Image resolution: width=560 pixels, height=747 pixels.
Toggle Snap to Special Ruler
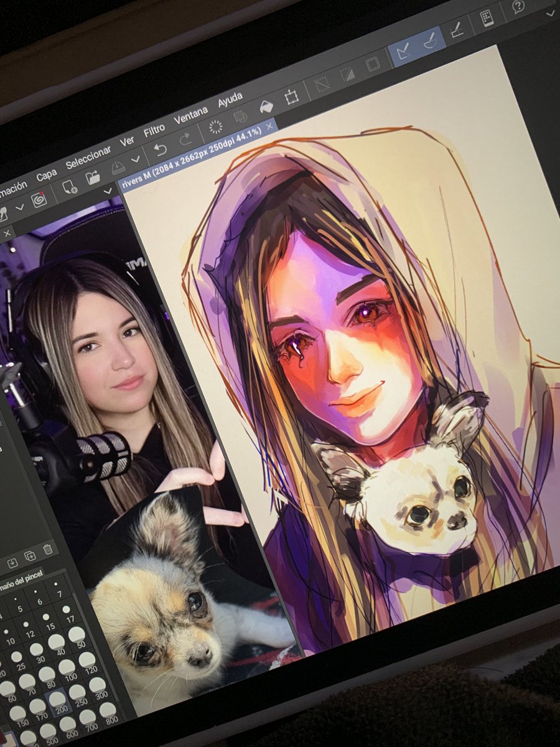pos(430,41)
